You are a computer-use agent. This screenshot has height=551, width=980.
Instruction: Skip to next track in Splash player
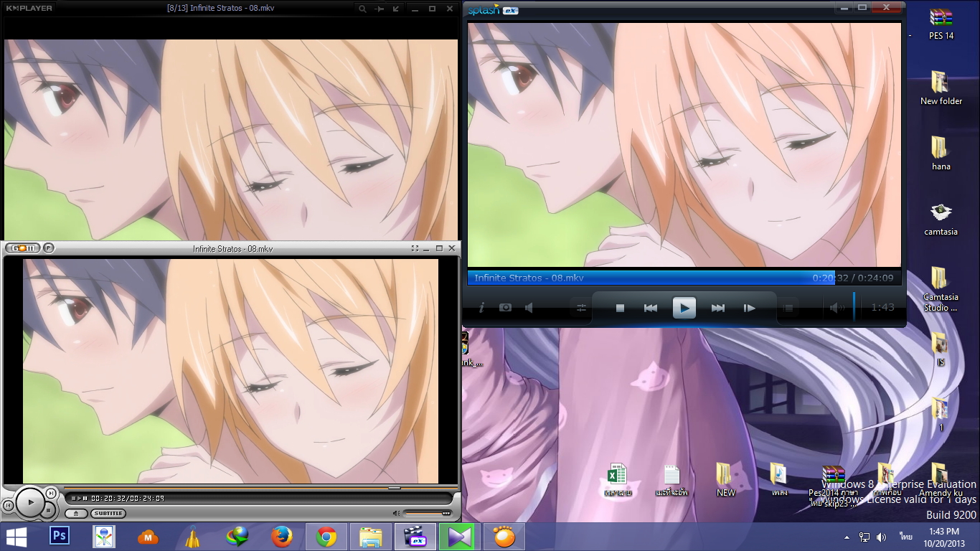pos(717,308)
